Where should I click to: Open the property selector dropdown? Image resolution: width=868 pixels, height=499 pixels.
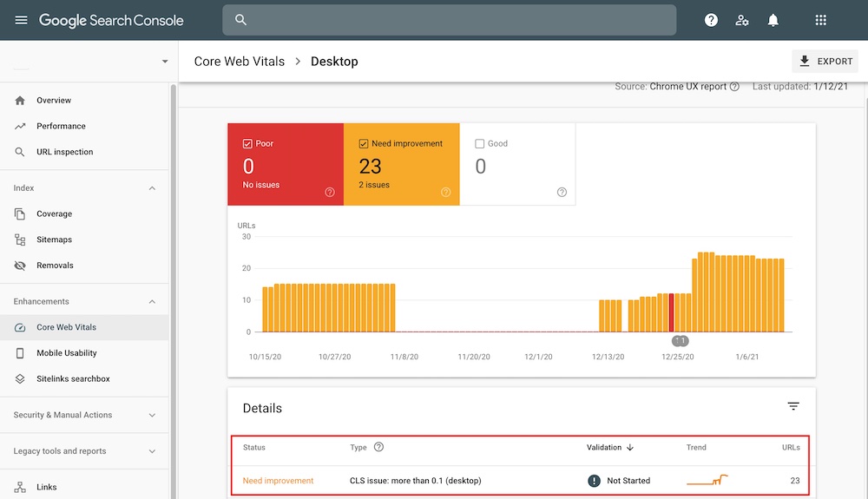pos(165,62)
